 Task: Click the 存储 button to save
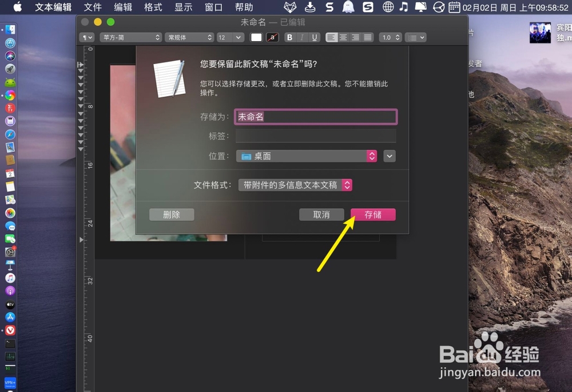point(373,215)
